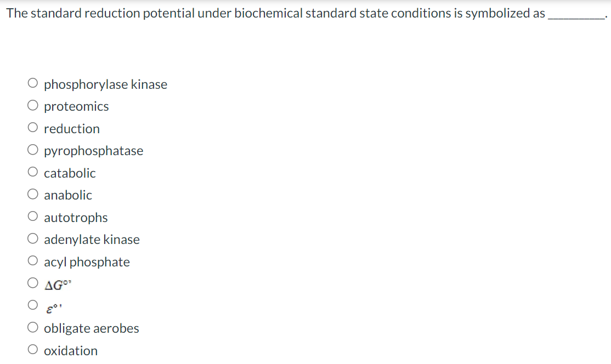This screenshot has height=364, width=611.
Task: Choose the autotrophs option
Action: [x=32, y=215]
